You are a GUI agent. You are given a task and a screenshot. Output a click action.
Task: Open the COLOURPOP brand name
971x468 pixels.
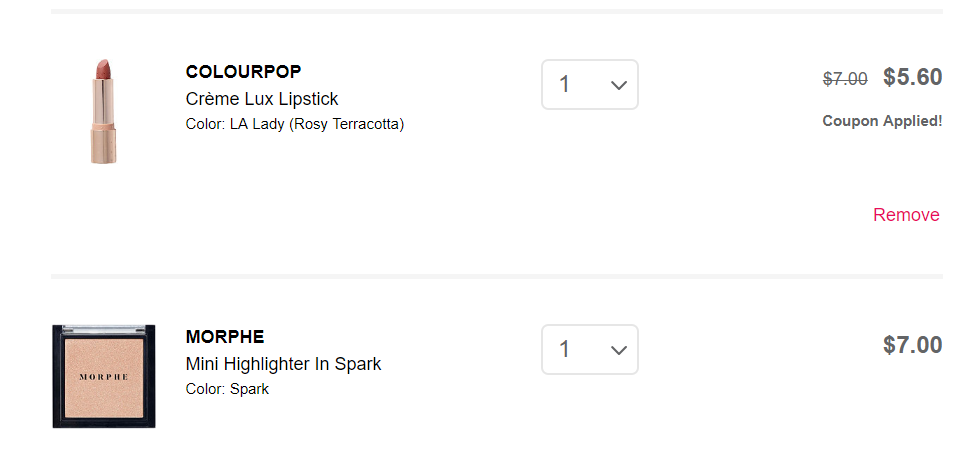click(x=243, y=72)
